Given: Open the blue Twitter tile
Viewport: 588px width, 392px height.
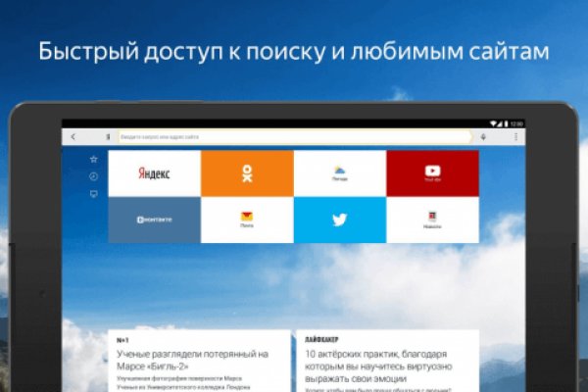Looking at the screenshot, I should tap(340, 220).
